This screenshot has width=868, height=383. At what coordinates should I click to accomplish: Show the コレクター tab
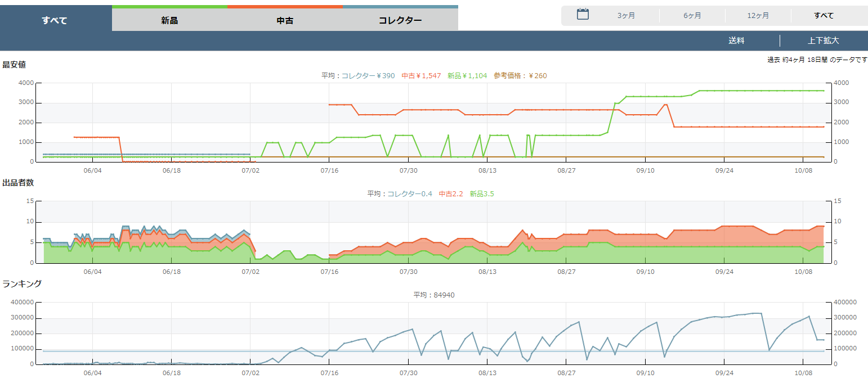(400, 20)
